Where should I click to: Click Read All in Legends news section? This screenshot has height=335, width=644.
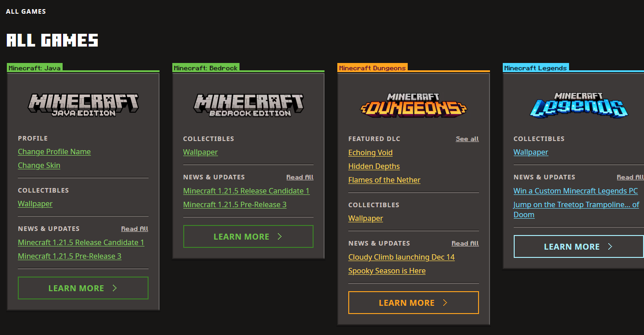(x=630, y=177)
